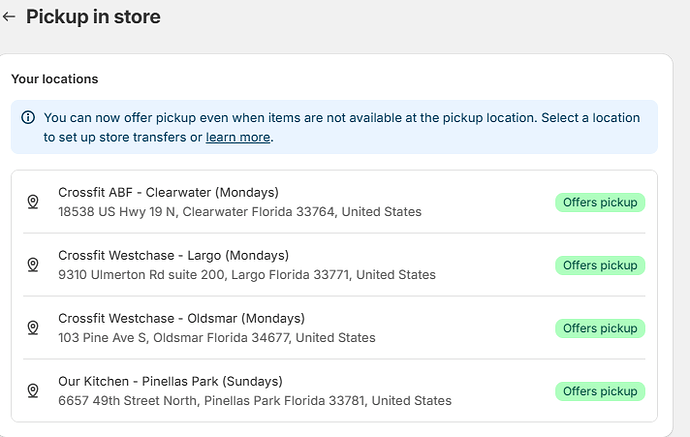Viewport: 690px width, 437px height.
Task: Click the 6657 49th Street North address
Action: pos(254,401)
